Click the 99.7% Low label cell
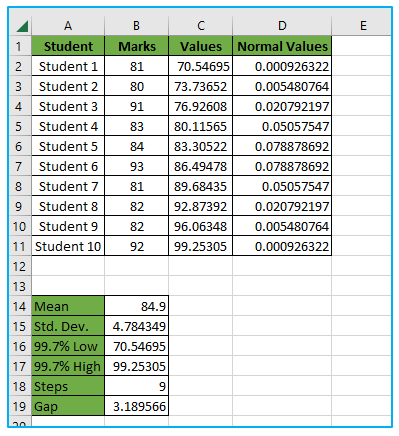The image size is (399, 436). (68, 346)
